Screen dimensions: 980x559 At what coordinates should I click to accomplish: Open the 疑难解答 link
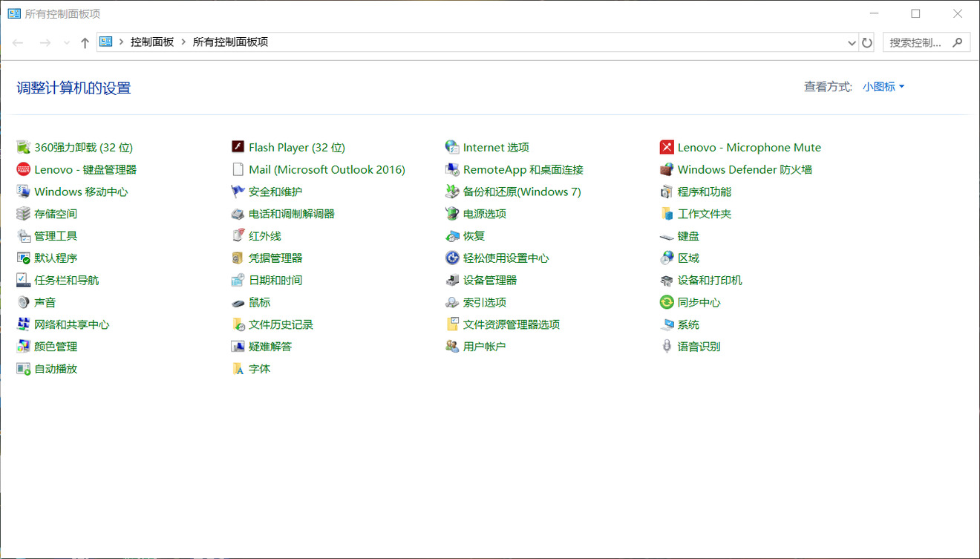click(x=270, y=347)
